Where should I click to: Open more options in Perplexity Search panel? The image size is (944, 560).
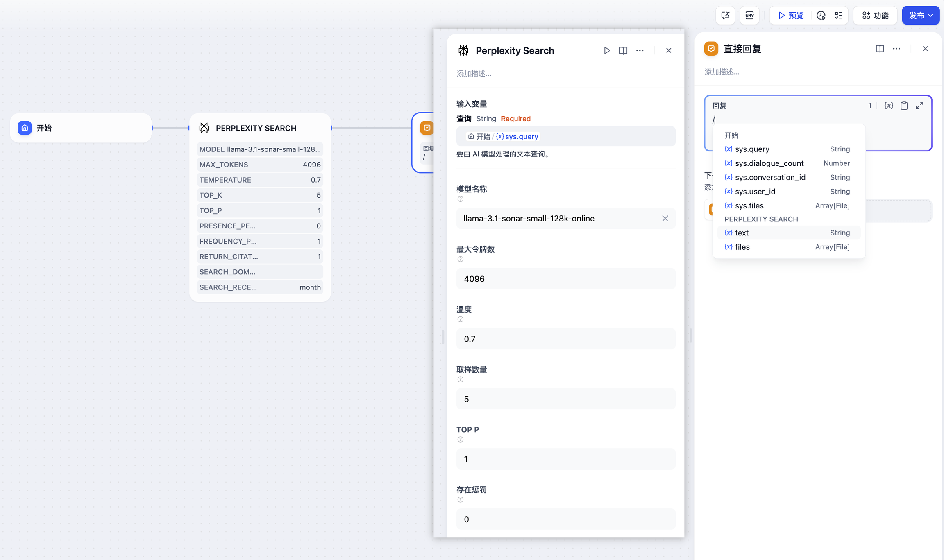640,50
